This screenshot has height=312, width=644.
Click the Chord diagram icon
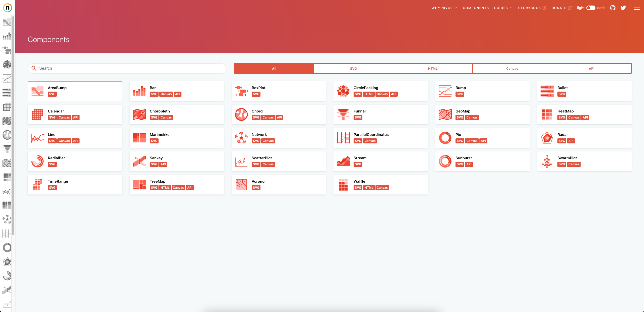pos(241,114)
